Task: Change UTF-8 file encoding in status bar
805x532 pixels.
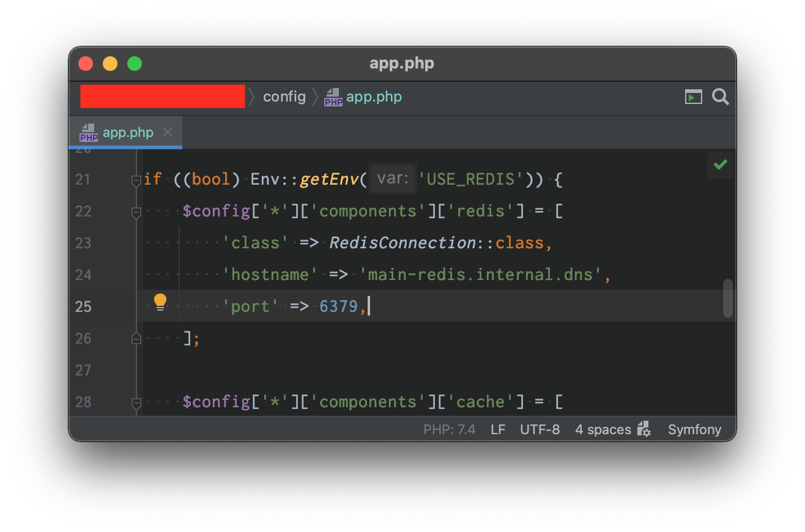Action: coord(540,429)
